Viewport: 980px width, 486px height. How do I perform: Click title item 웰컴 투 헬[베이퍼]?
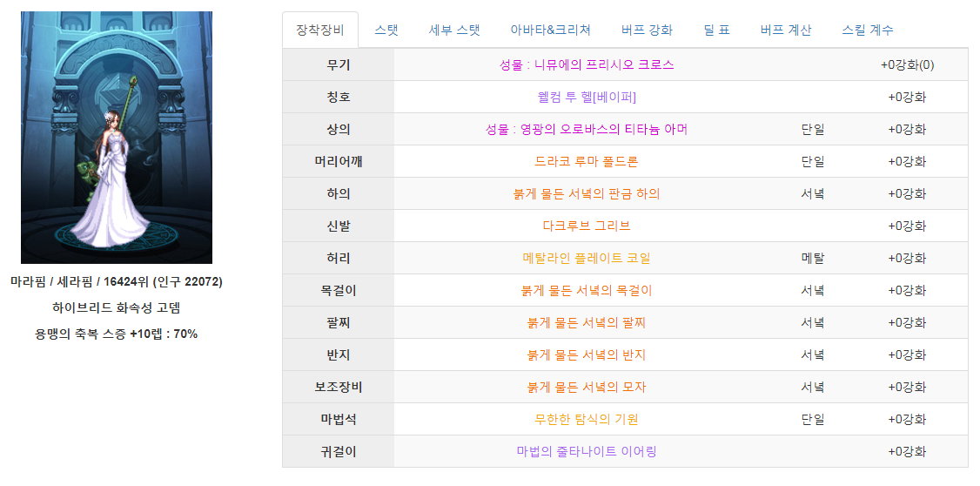click(x=587, y=97)
